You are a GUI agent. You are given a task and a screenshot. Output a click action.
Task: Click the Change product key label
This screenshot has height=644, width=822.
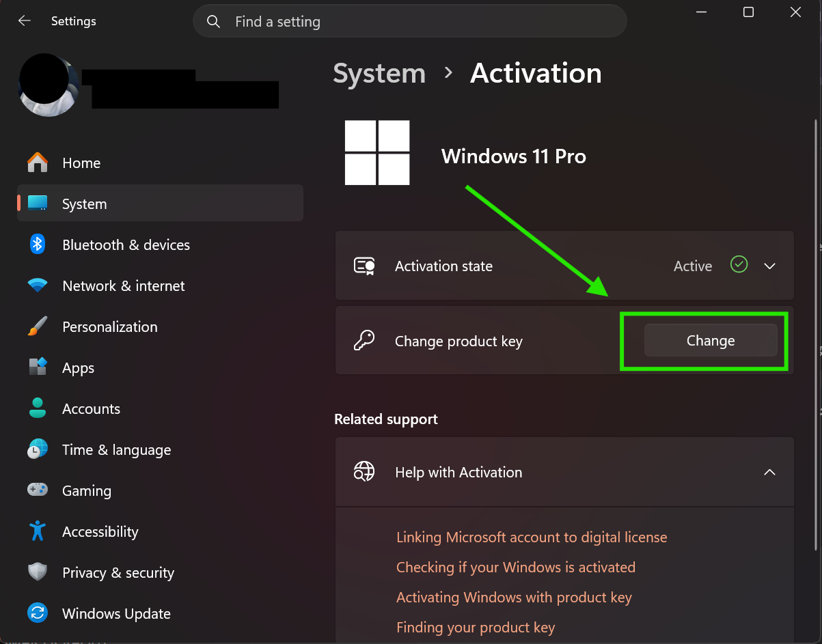pyautogui.click(x=458, y=341)
